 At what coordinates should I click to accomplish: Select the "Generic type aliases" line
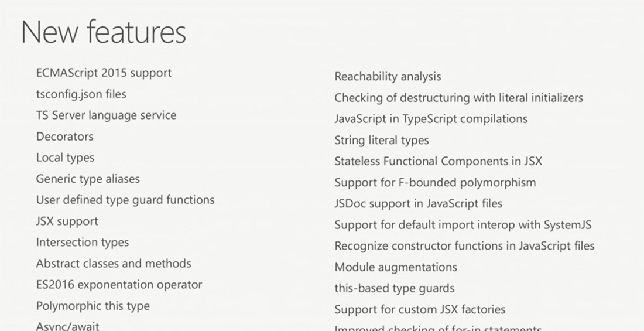[x=88, y=179]
